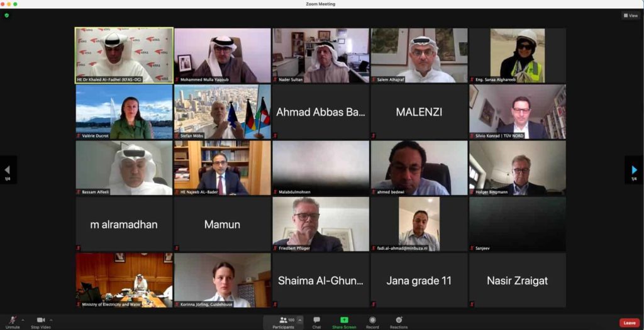Viewport: 644px width, 330px height.
Task: Select HE Dr Khaled Al-Fadhel video tile
Action: (124, 55)
